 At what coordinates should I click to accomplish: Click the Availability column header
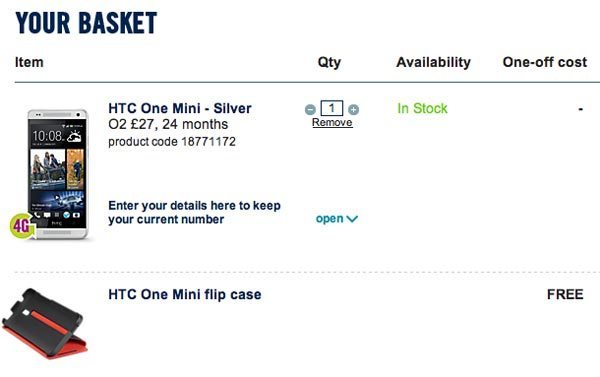coord(433,62)
